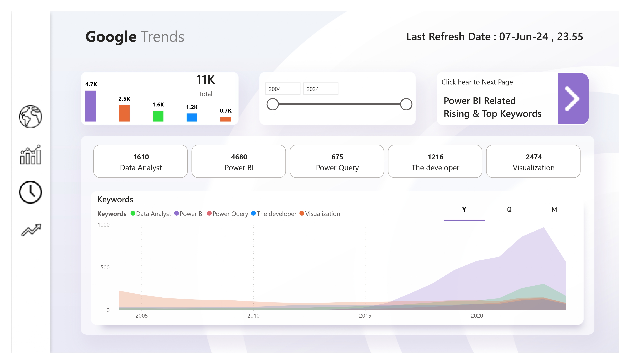The height and width of the screenshot is (364, 630).
Task: Toggle Power BI legend entry
Action: tap(189, 214)
